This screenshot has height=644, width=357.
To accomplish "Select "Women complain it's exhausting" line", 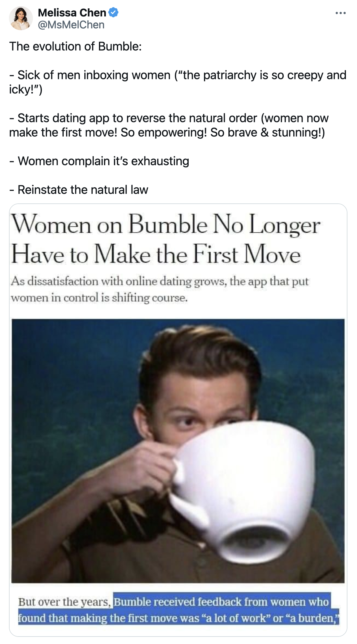I will [x=99, y=161].
